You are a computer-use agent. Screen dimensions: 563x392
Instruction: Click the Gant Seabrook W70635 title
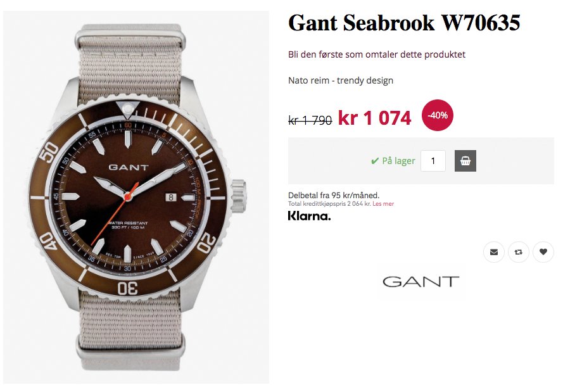[404, 23]
